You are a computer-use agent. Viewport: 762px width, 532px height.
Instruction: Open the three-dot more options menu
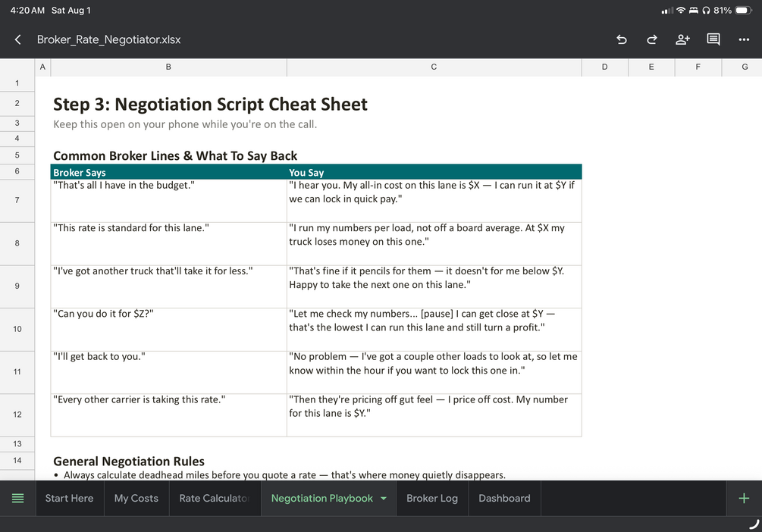click(x=744, y=39)
